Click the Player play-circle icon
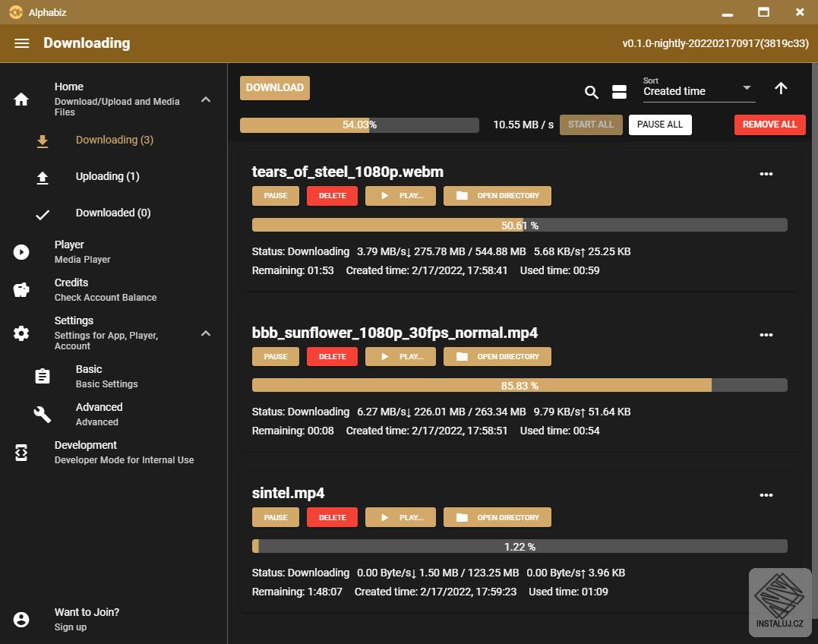The height and width of the screenshot is (644, 818). point(21,252)
